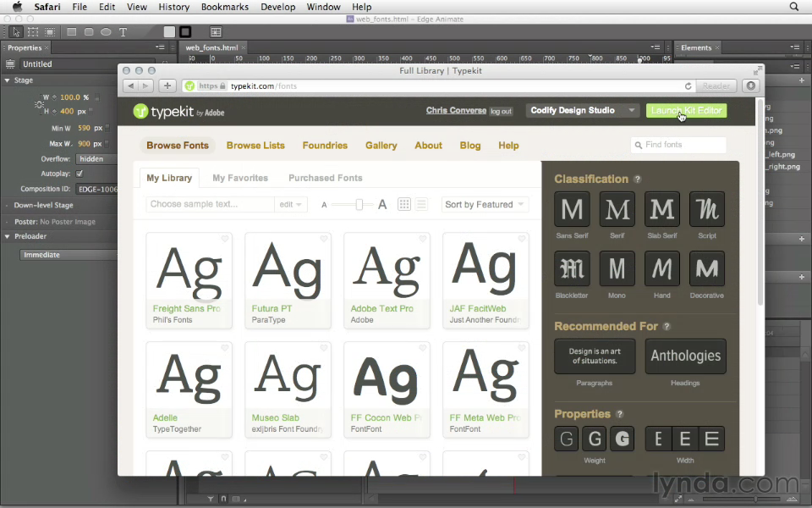Select the Text tool in Edge Animate
812x508 pixels.
pyautogui.click(x=123, y=32)
